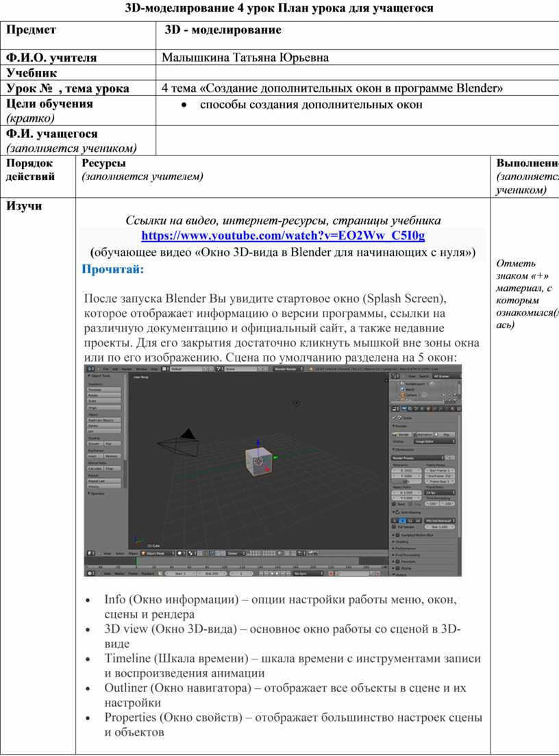559x756 pixels.
Task: Click the Start Frame field in Dimensions
Action: pos(440,470)
